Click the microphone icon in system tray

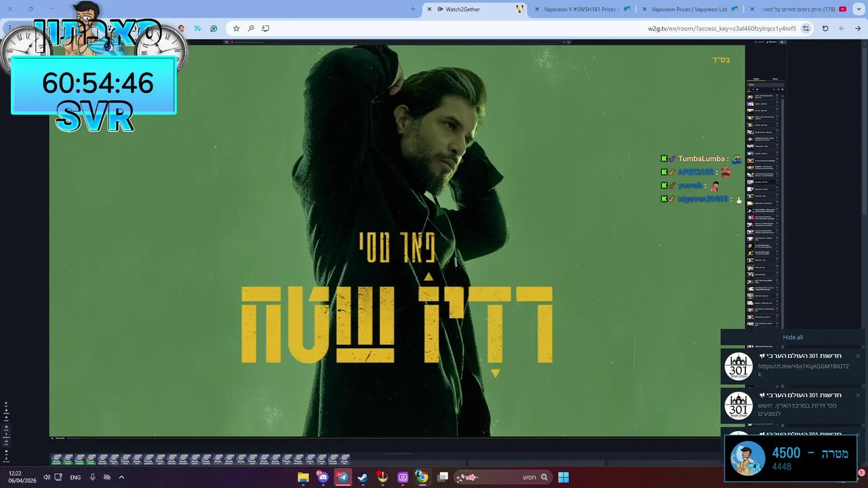92,477
